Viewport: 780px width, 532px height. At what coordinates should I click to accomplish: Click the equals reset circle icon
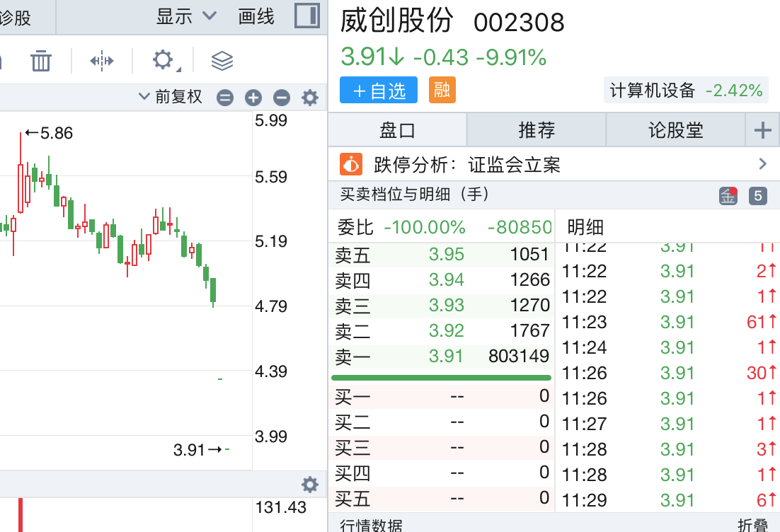[225, 98]
